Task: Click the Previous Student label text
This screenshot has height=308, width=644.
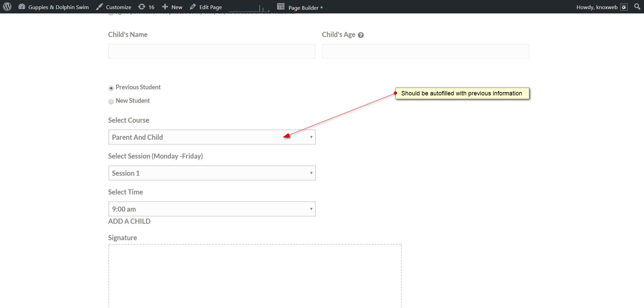Action: (x=138, y=87)
